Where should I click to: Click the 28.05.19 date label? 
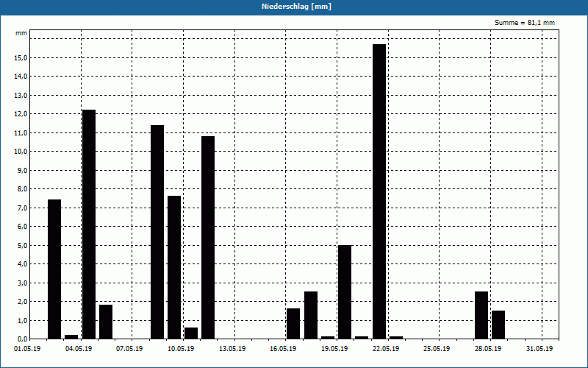coord(488,349)
